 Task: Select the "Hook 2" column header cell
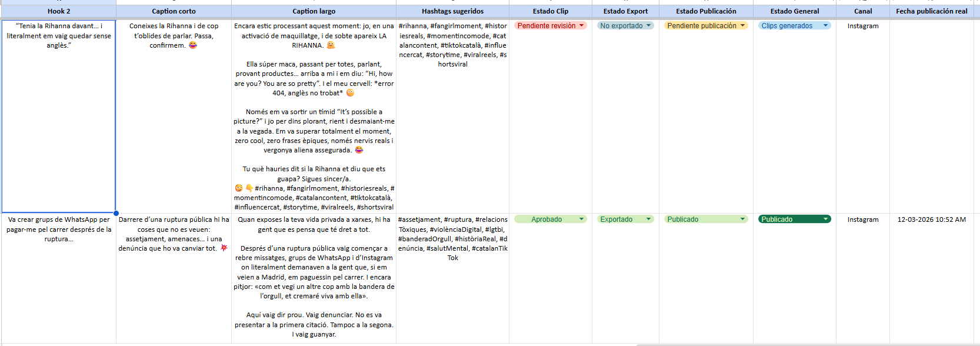[x=59, y=11]
